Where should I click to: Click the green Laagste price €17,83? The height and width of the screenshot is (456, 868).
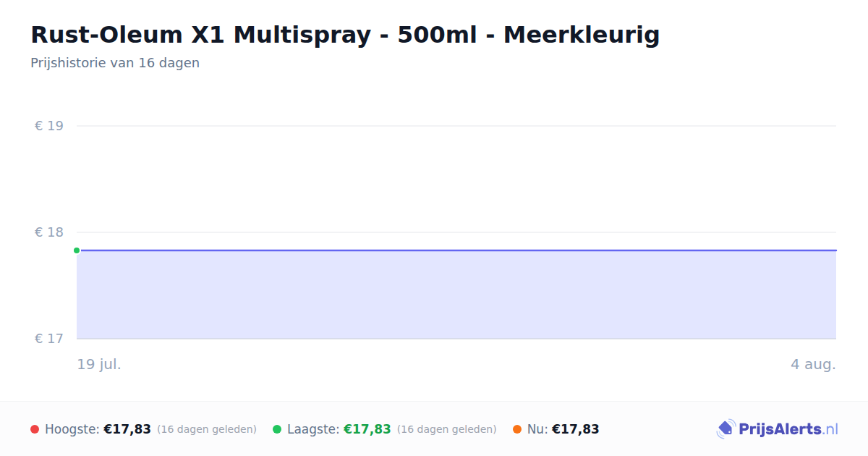pos(367,429)
